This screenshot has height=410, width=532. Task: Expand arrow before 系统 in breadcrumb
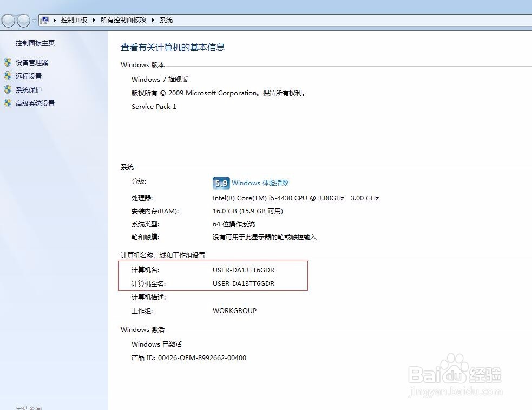pyautogui.click(x=153, y=21)
